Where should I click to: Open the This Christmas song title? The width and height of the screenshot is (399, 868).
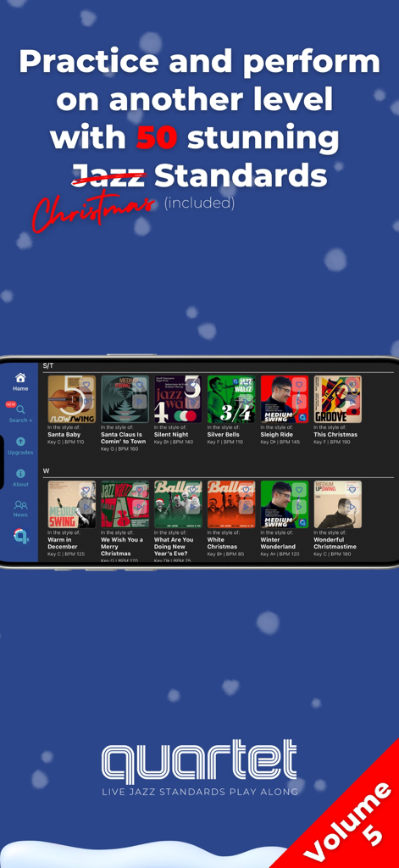click(x=335, y=435)
